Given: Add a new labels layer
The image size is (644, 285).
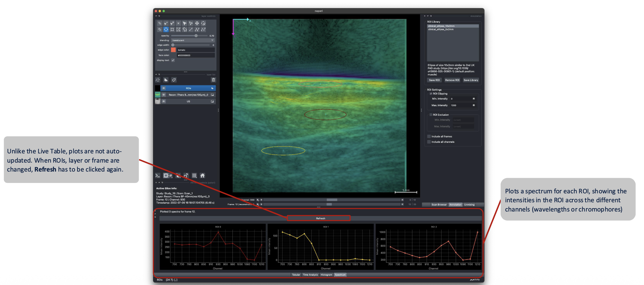Looking at the screenshot, I should [x=174, y=80].
